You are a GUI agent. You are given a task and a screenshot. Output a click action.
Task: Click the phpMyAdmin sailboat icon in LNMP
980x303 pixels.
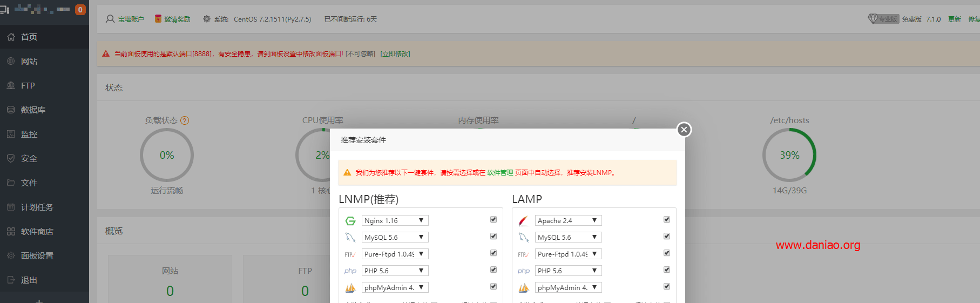click(350, 288)
